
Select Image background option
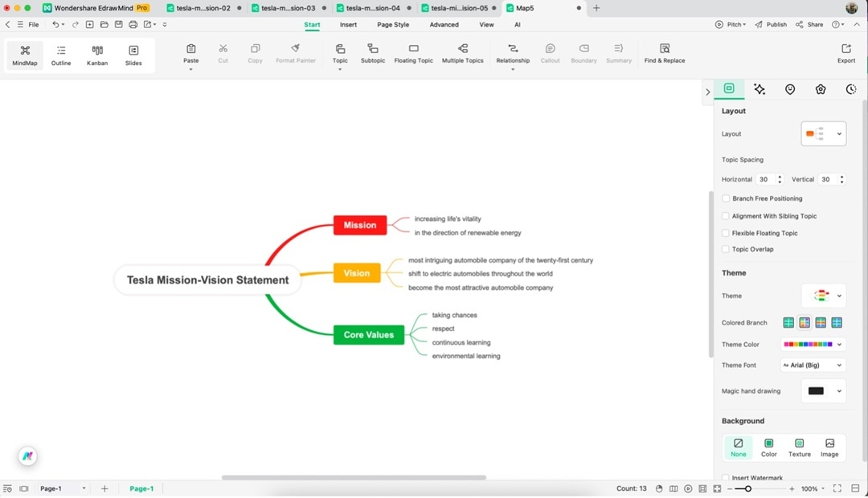(829, 447)
